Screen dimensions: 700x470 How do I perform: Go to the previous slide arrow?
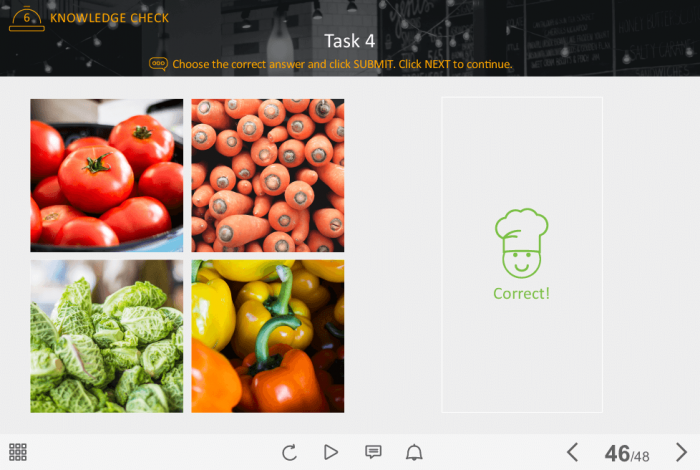click(x=572, y=452)
